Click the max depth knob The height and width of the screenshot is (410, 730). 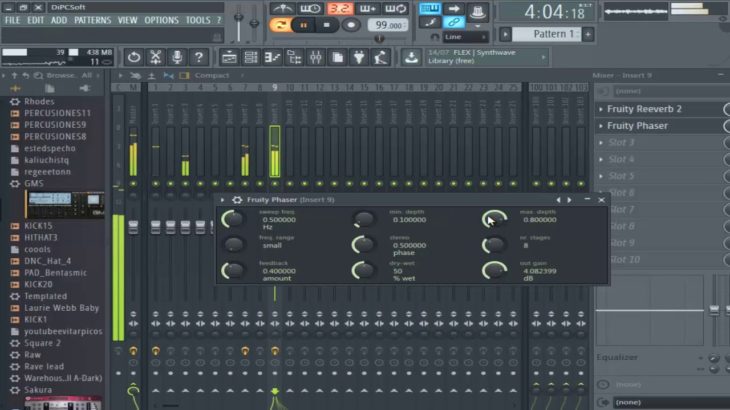coord(494,219)
